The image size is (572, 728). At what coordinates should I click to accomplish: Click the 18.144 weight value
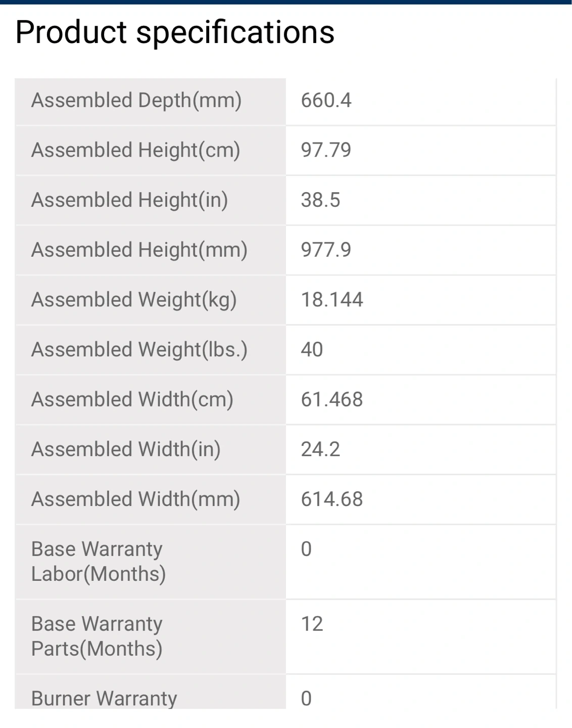click(332, 300)
